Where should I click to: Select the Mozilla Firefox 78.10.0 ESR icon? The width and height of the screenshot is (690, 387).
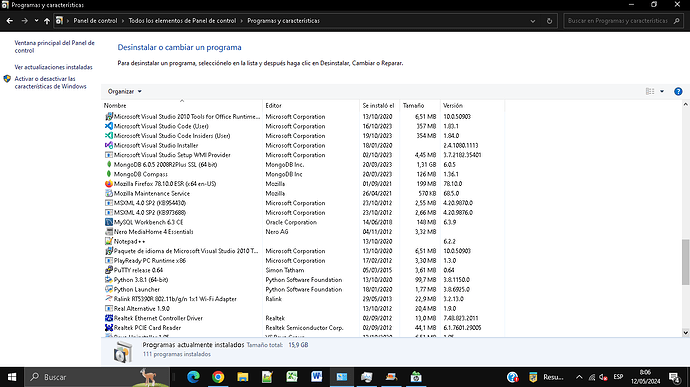[x=109, y=184]
